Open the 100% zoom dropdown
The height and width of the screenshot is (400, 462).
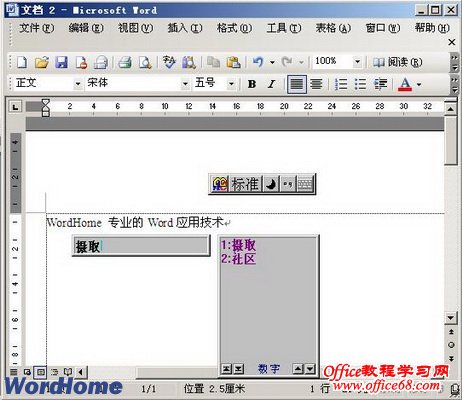coord(357,62)
